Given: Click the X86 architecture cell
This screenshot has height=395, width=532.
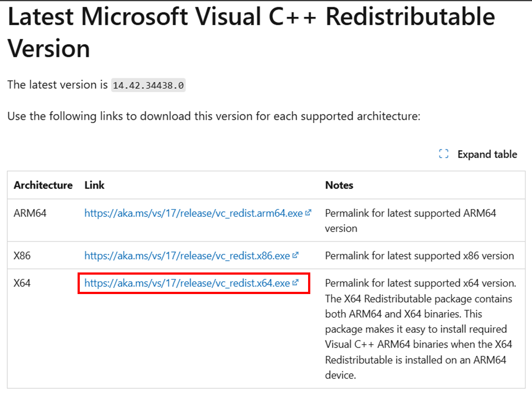Looking at the screenshot, I should [22, 256].
